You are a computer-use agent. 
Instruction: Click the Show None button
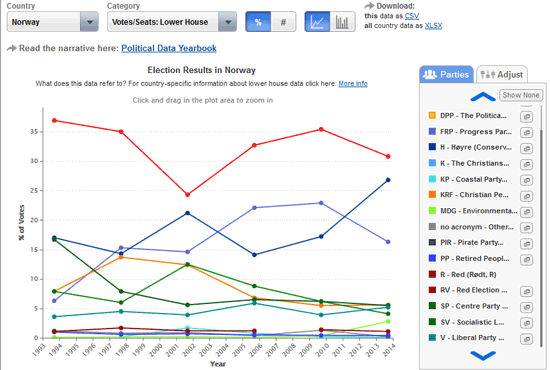click(x=521, y=95)
